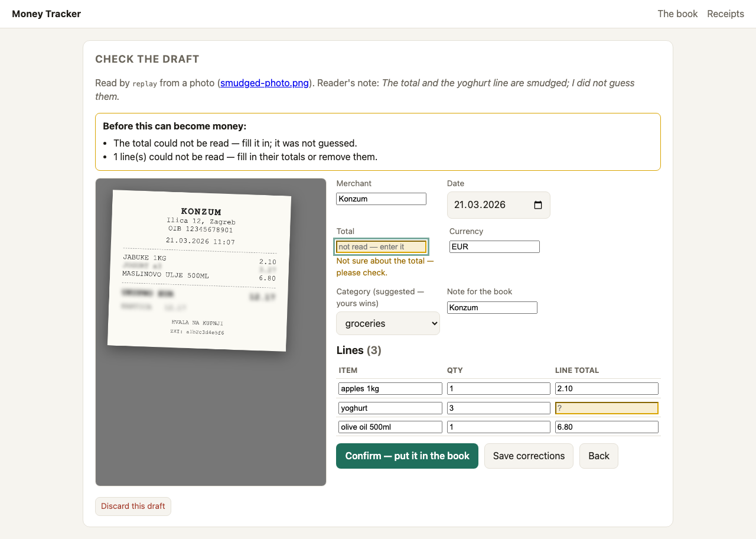Fill in the unread yoghurt line total
Viewport: 756px width, 539px height.
[607, 408]
